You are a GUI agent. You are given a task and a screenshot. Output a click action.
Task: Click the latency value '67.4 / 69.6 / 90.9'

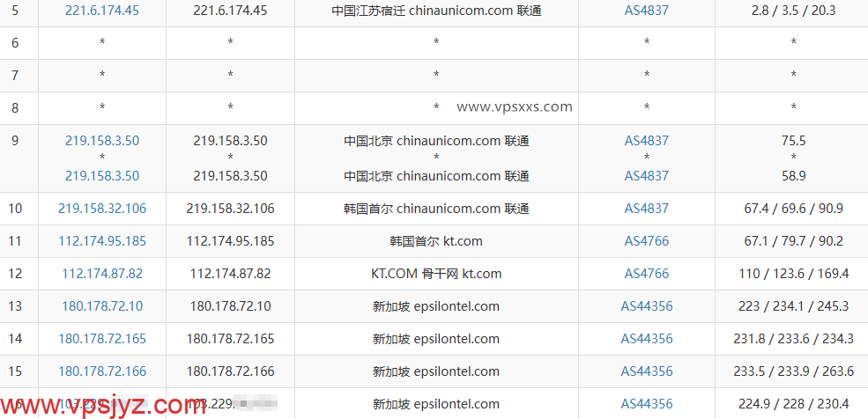coord(793,209)
